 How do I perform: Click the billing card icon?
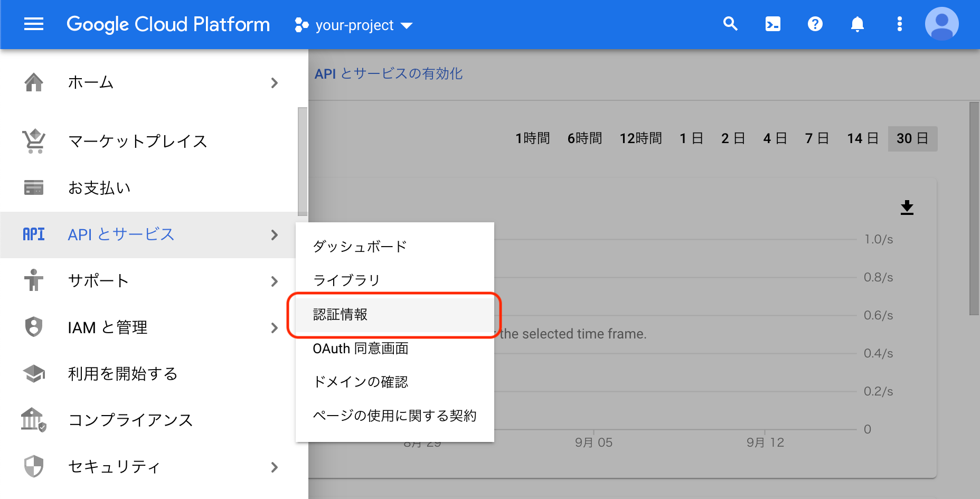[x=34, y=187]
